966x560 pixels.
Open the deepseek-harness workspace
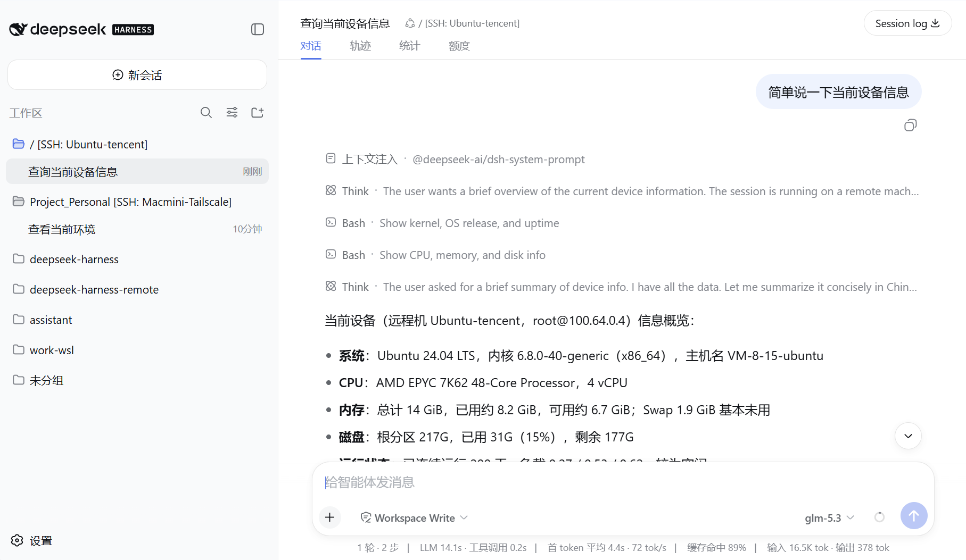(x=137, y=259)
